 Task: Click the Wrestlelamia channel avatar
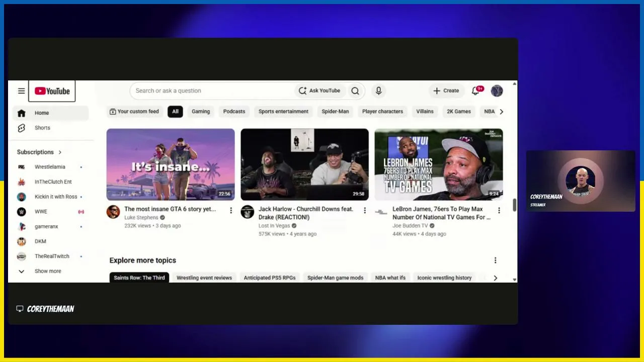[22, 167]
